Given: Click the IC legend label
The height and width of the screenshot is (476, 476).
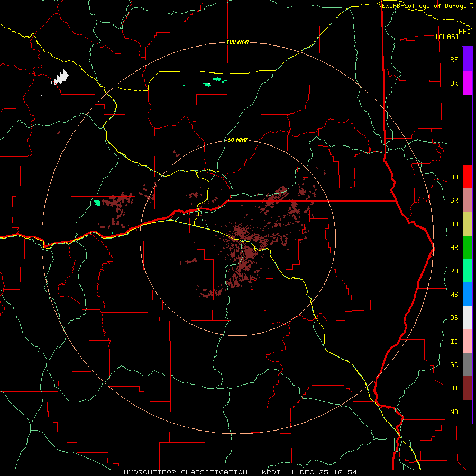Looking at the screenshot, I should [x=454, y=342].
